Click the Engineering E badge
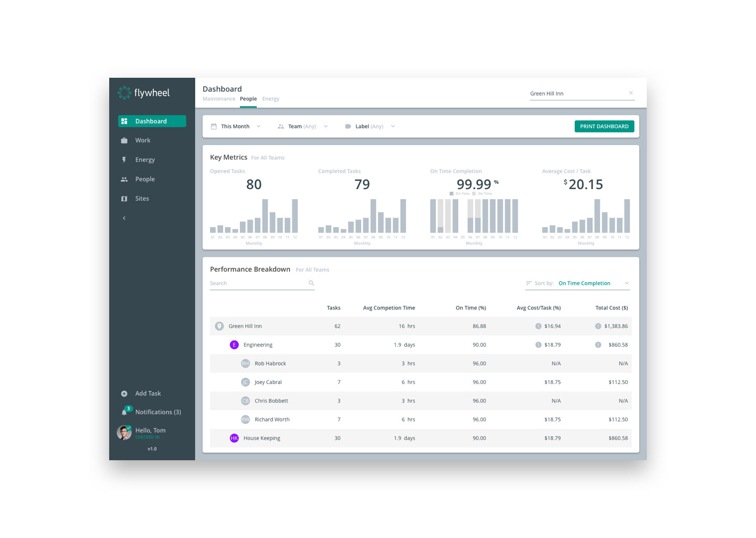Viewport: 756px width, 538px height. (234, 345)
